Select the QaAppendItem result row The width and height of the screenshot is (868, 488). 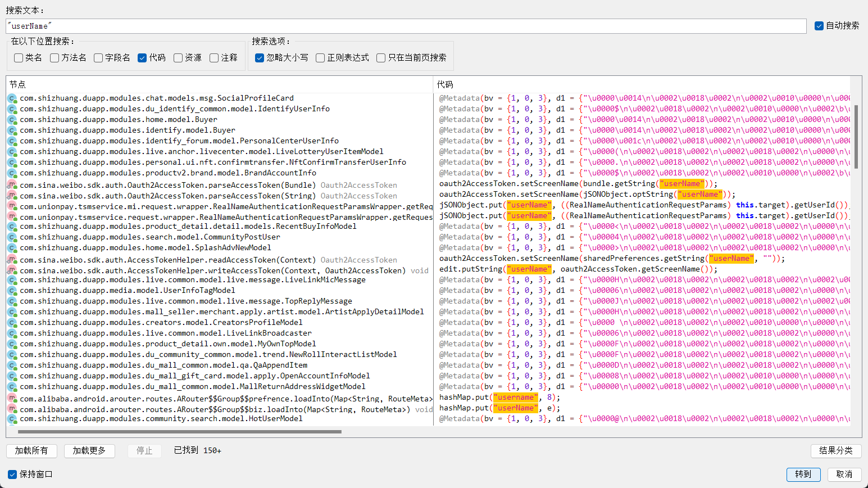point(220,365)
